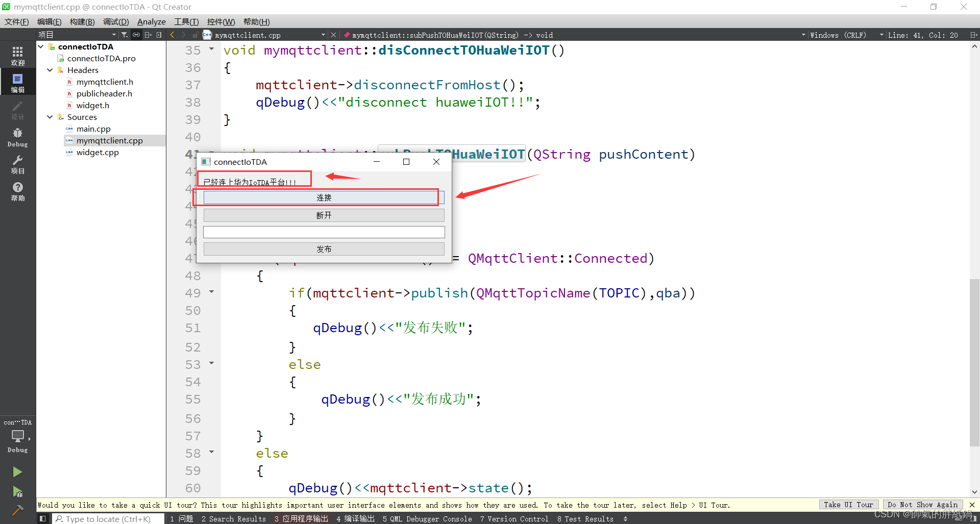Open Help mode in the sidebar
This screenshot has height=524, width=980.
[x=18, y=191]
